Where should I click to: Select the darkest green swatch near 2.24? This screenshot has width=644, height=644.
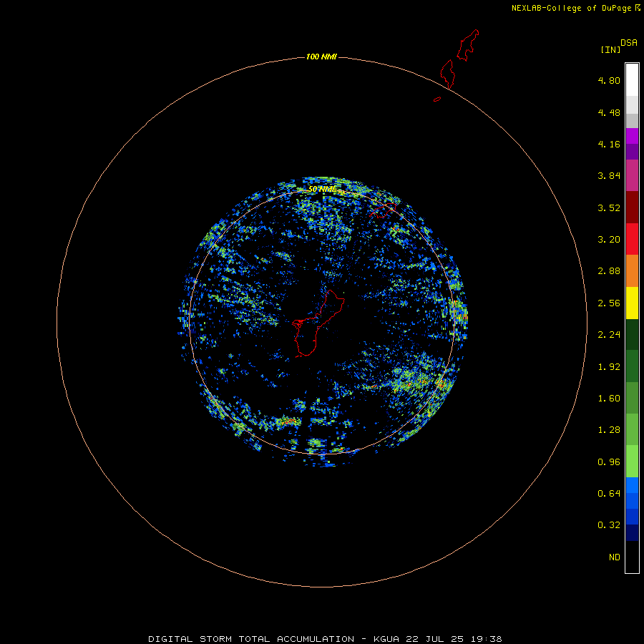click(632, 335)
